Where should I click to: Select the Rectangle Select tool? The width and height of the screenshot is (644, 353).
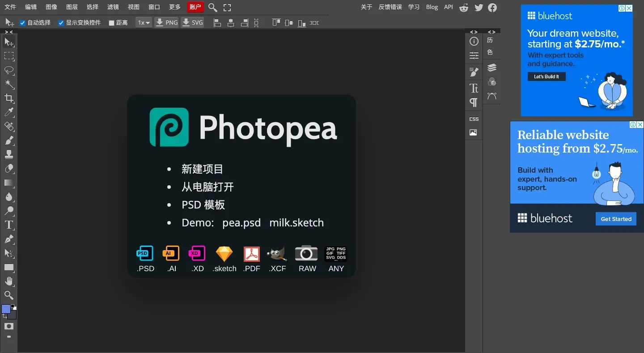point(9,56)
